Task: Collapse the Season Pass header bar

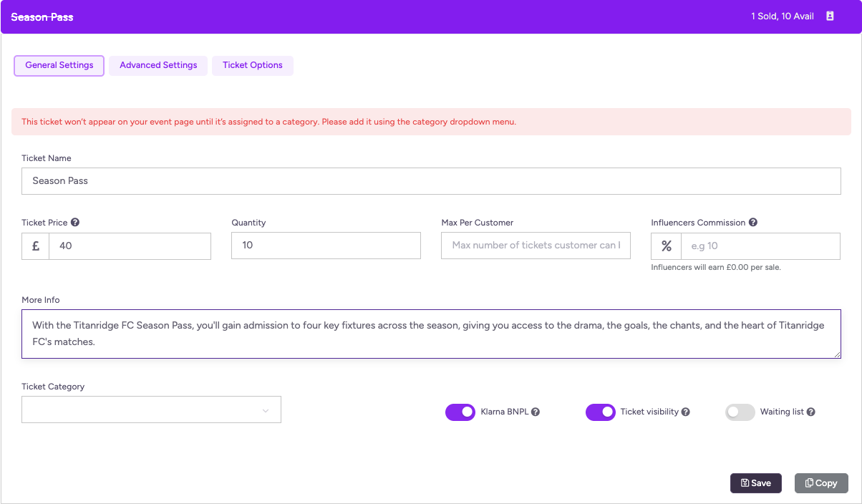Action: [x=430, y=16]
